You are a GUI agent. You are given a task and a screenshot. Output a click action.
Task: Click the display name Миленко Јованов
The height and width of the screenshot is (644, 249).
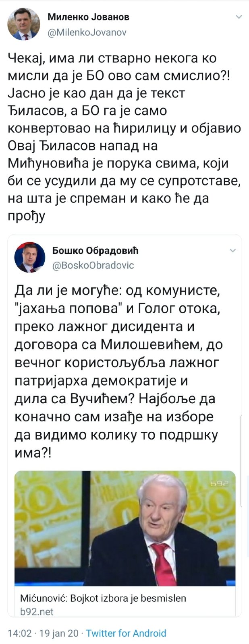coord(88,17)
